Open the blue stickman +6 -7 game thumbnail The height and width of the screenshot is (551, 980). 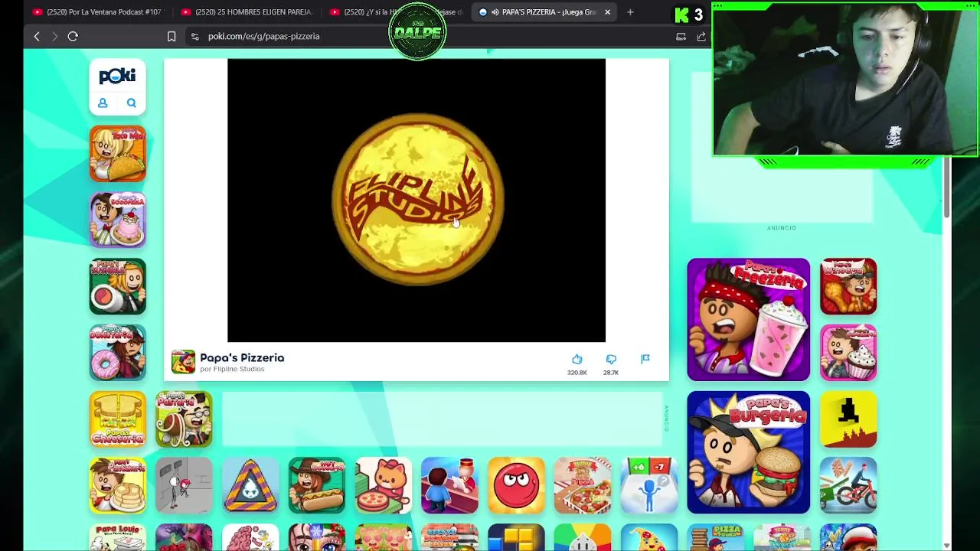point(649,486)
